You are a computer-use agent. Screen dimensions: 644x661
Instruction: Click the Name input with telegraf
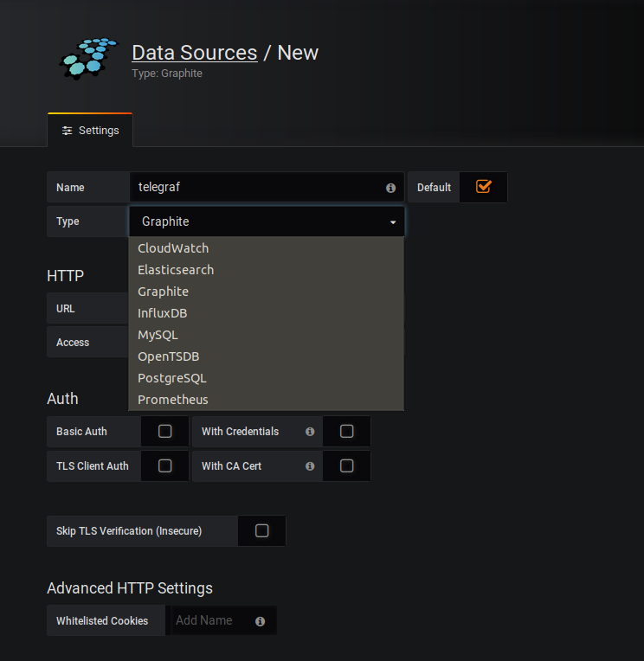click(x=267, y=187)
